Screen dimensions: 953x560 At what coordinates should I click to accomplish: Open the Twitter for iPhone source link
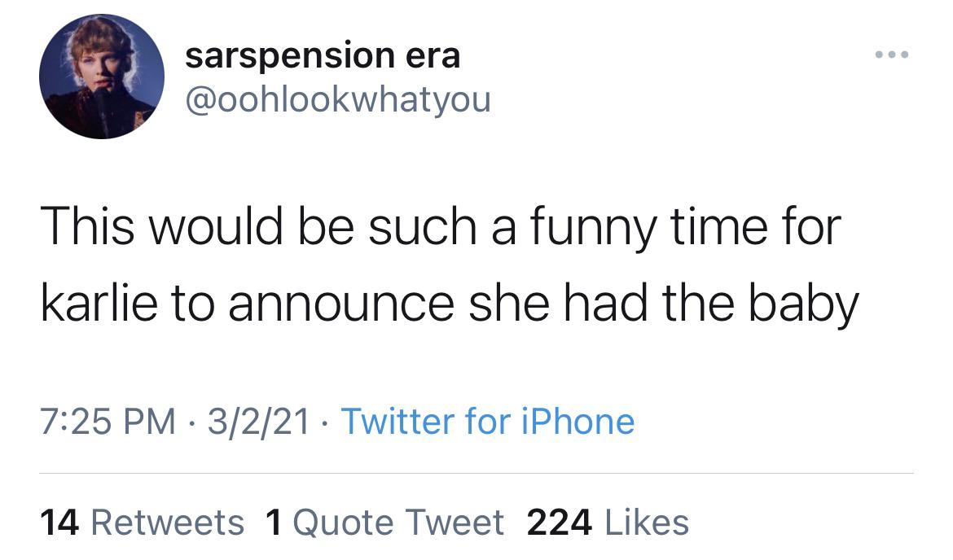pos(487,422)
